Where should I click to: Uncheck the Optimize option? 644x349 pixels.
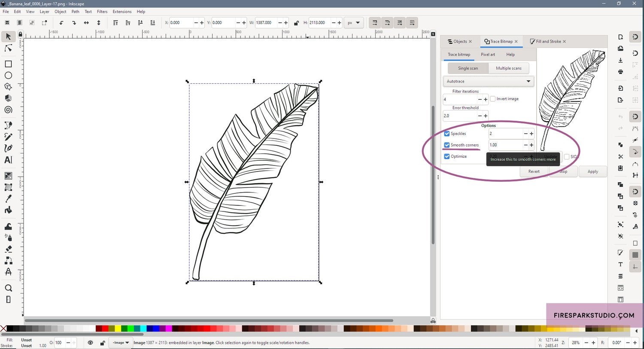(x=447, y=156)
